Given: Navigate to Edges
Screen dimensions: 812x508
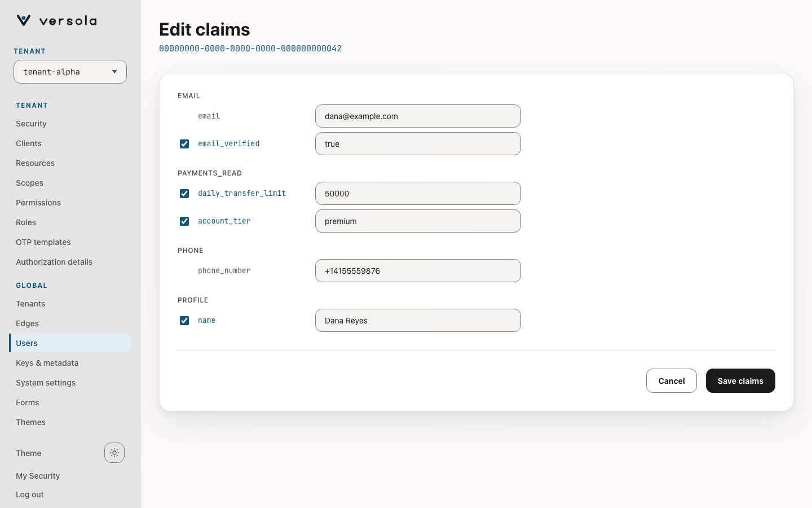Looking at the screenshot, I should pyautogui.click(x=70, y=323).
